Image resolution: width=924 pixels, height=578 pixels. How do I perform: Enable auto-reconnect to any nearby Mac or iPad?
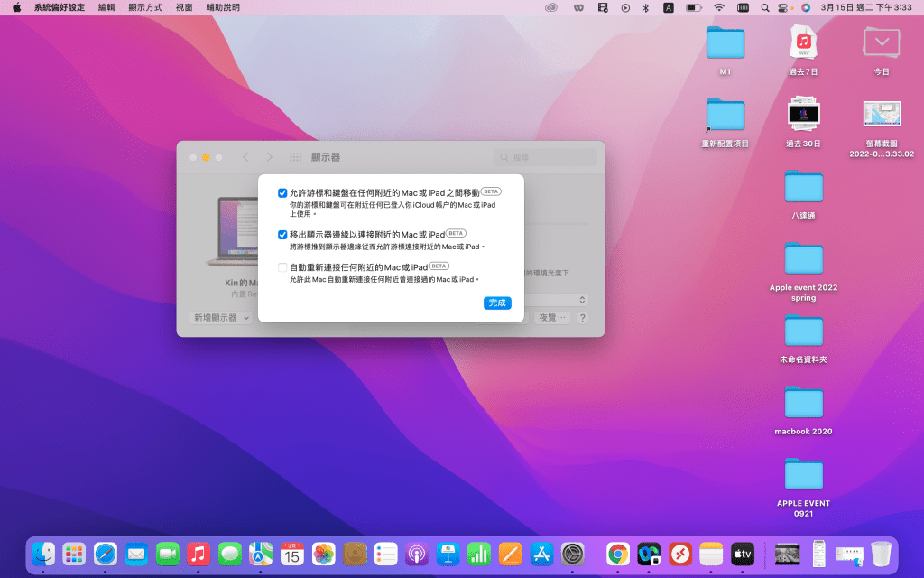[x=281, y=266]
